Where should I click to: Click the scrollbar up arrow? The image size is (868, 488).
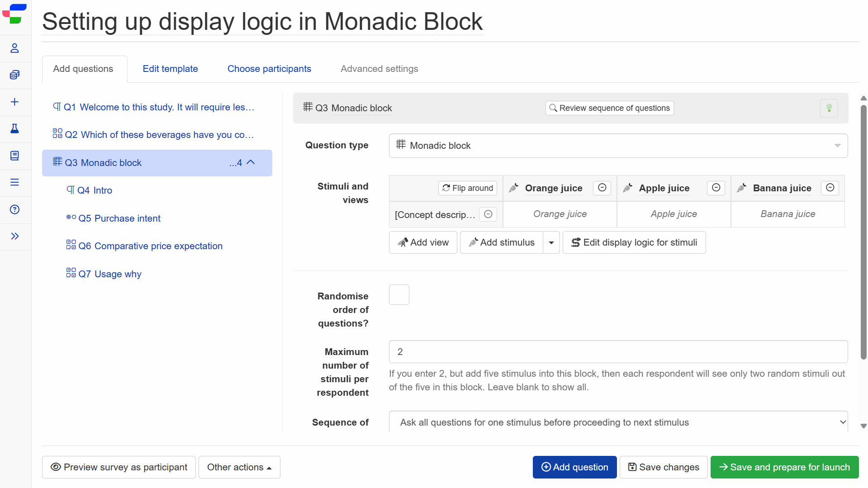[863, 98]
